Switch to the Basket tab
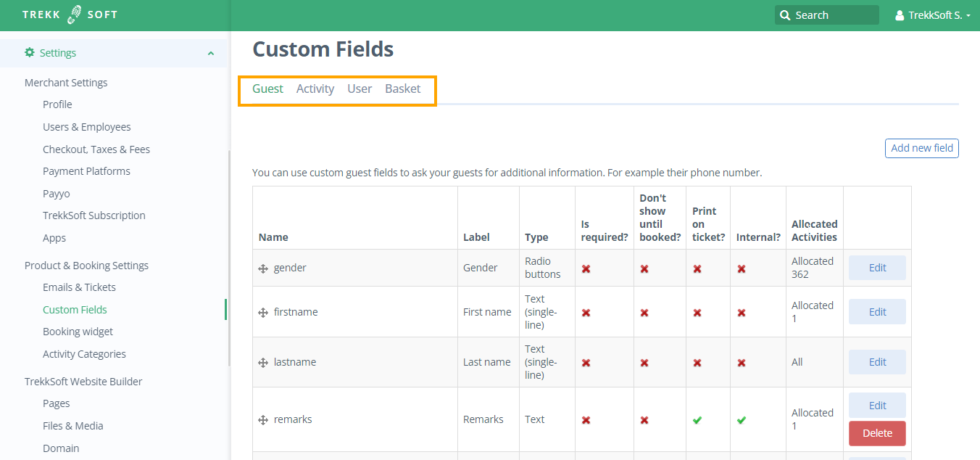Viewport: 980px width, 460px height. (403, 89)
